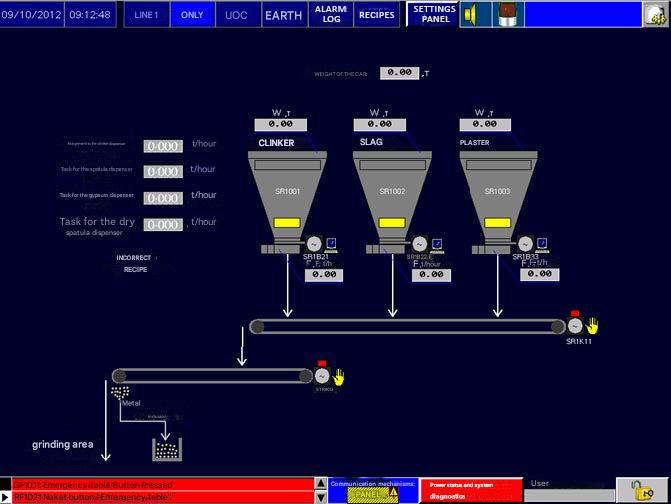Screen dimensions: 671x504
Task: Click yellow hand icon on lower conveyor
Action: [338, 376]
